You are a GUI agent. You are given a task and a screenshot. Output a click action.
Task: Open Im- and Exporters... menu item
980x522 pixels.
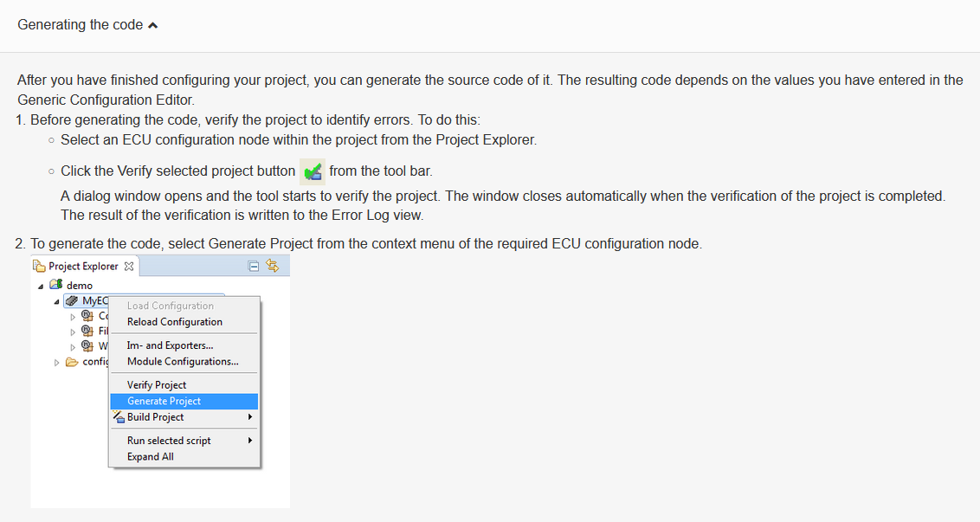[x=170, y=345]
